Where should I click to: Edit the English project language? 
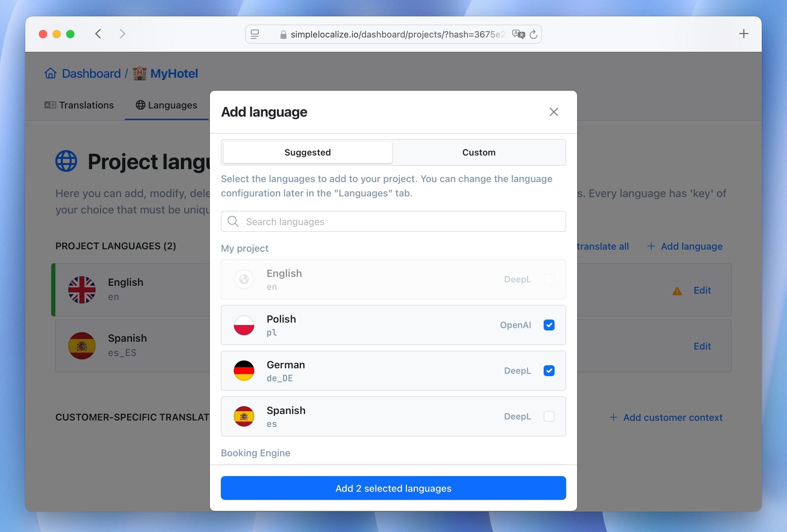pyautogui.click(x=702, y=290)
